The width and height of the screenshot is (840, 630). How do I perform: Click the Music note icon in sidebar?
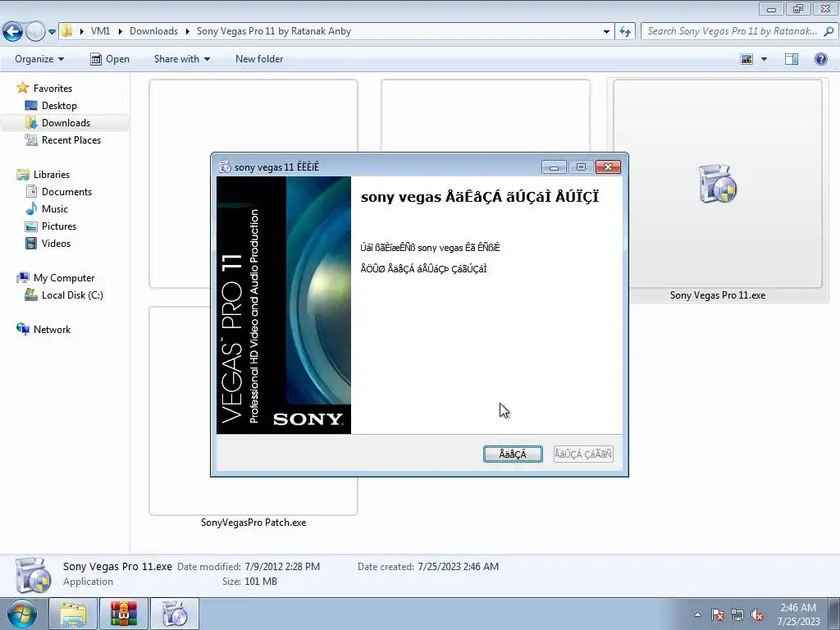click(32, 208)
